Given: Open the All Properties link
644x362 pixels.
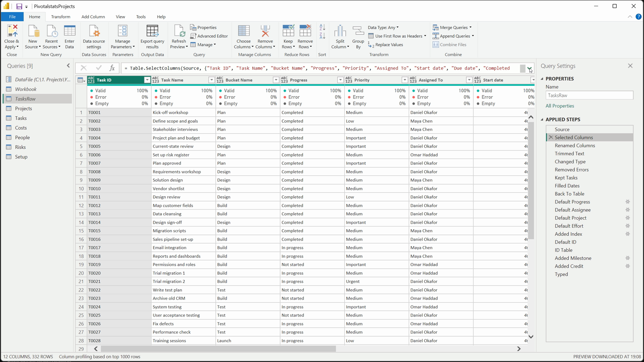Looking at the screenshot, I should [x=560, y=106].
